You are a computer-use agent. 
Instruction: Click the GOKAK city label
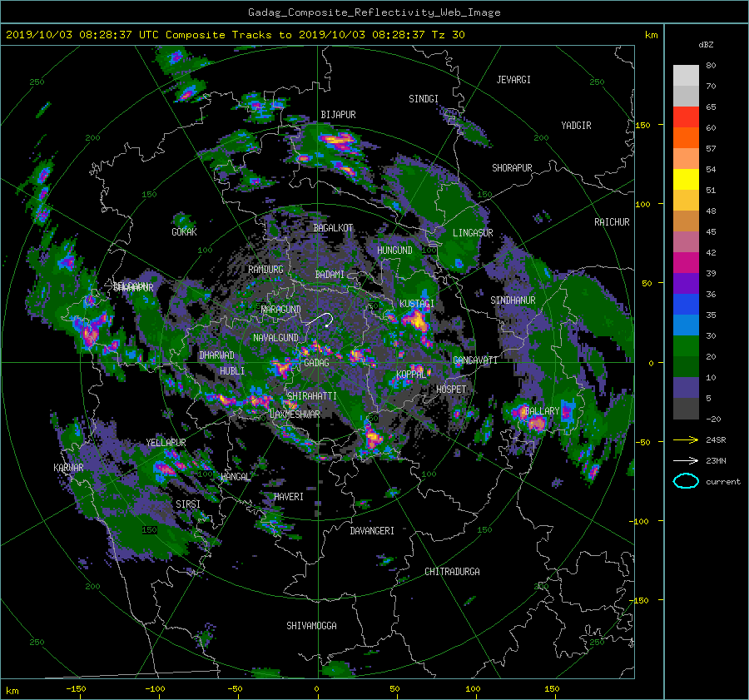(x=184, y=231)
